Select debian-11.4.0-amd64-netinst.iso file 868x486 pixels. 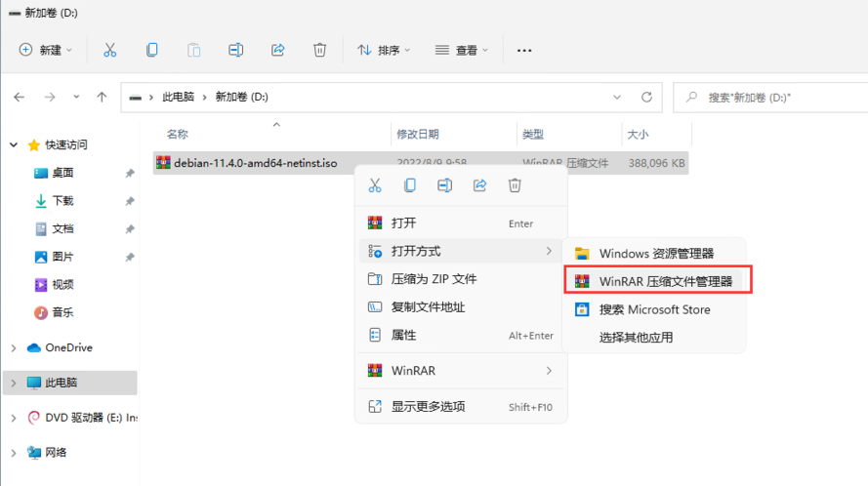click(255, 163)
